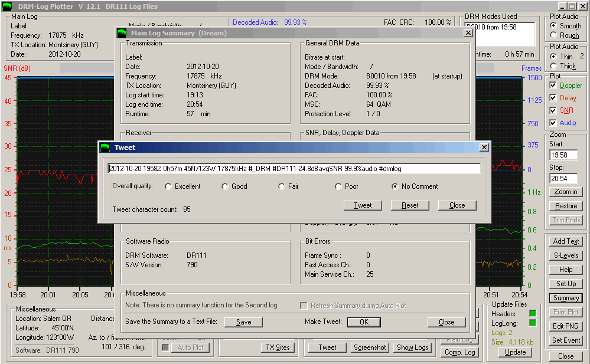
Task: Click the Print Plot button
Action: click(566, 312)
